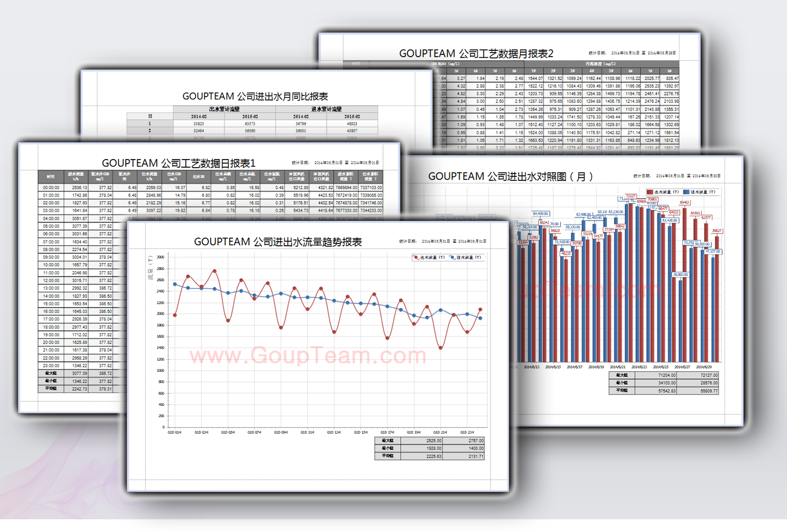Click the 平均值 row label in daily report
The height and width of the screenshot is (532, 787).
tap(51, 389)
